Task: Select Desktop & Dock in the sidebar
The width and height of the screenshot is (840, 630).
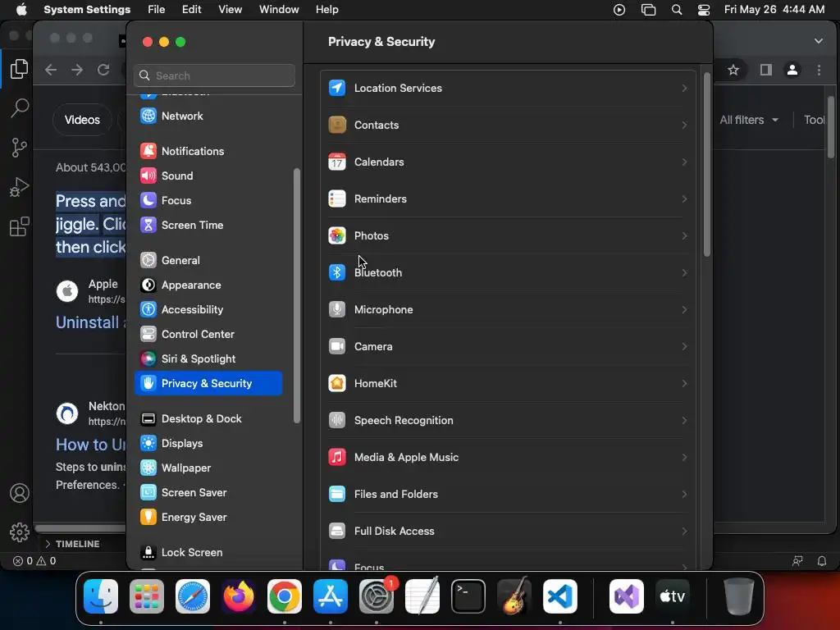Action: 208,419
